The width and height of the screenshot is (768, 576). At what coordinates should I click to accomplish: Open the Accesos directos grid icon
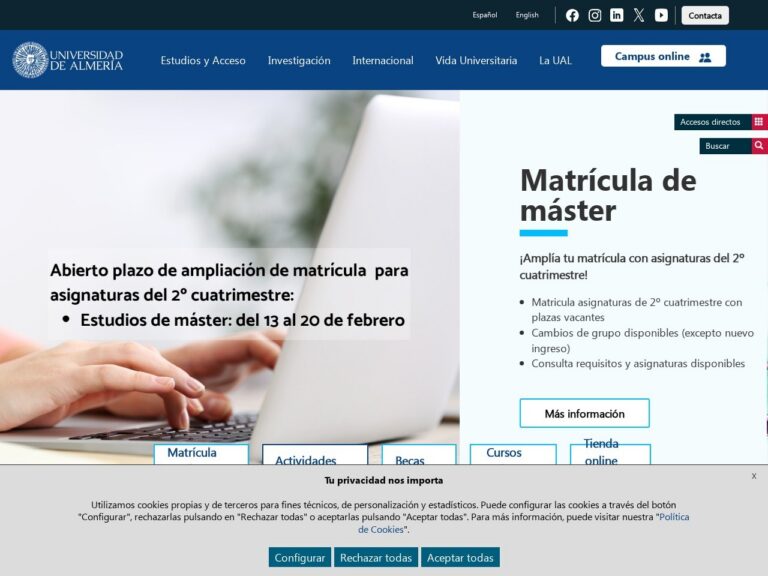pyautogui.click(x=759, y=122)
